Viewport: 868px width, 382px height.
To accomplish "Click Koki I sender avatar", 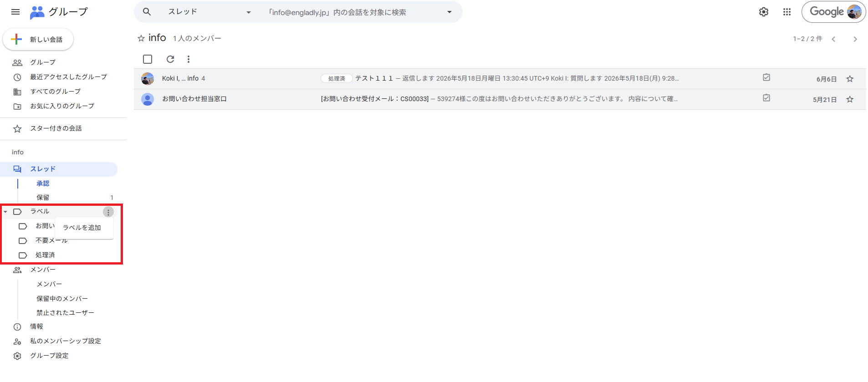I will coord(148,79).
